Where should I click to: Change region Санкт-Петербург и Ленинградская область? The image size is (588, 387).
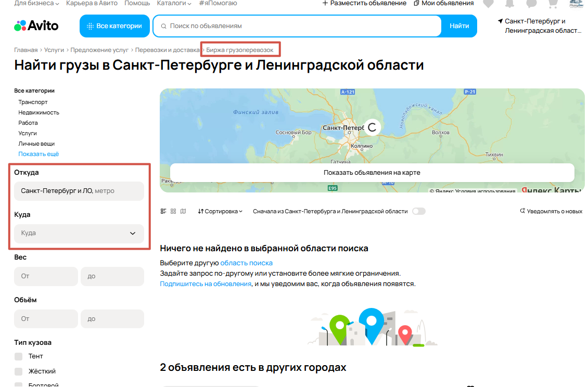pyautogui.click(x=540, y=26)
